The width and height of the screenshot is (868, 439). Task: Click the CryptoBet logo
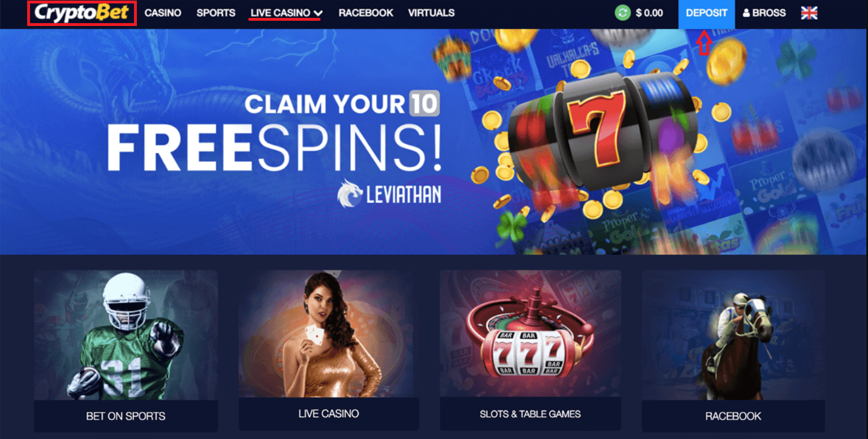(81, 13)
